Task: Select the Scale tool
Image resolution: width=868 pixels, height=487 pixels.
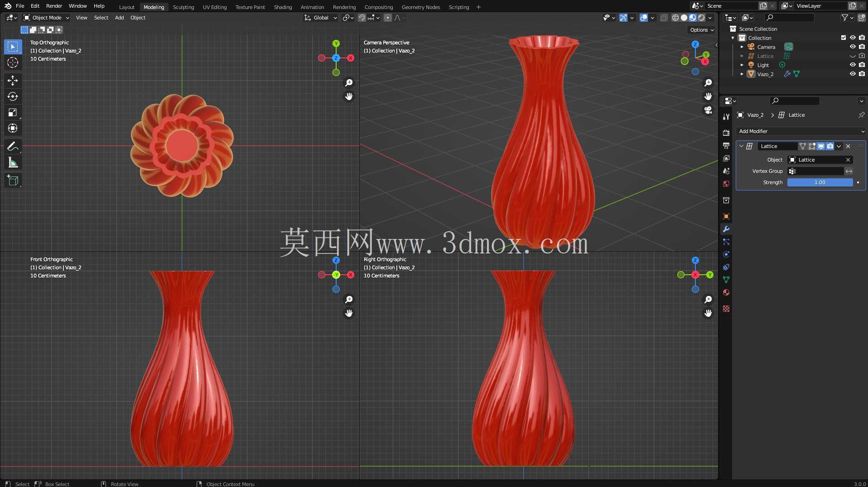Action: point(13,112)
